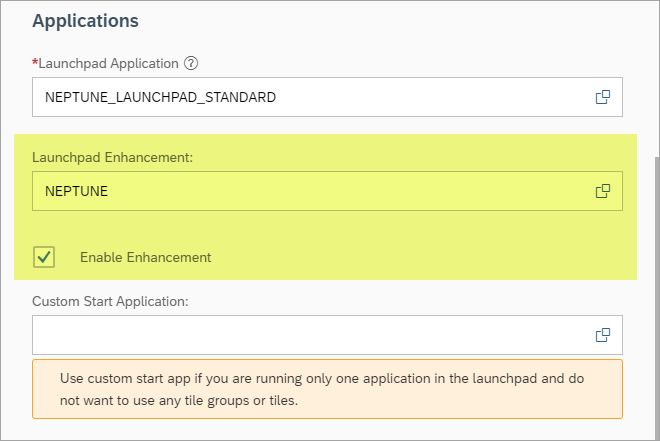
Task: Open value help for Launchpad Enhancement field
Action: pos(602,191)
